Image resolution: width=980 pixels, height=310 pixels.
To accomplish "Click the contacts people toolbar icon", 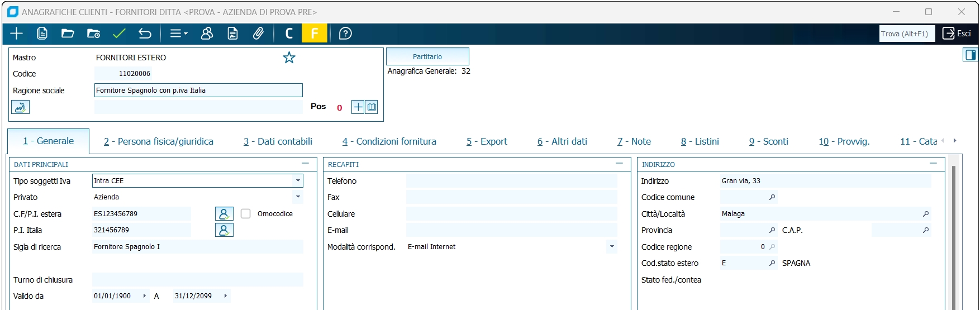I will 207,34.
